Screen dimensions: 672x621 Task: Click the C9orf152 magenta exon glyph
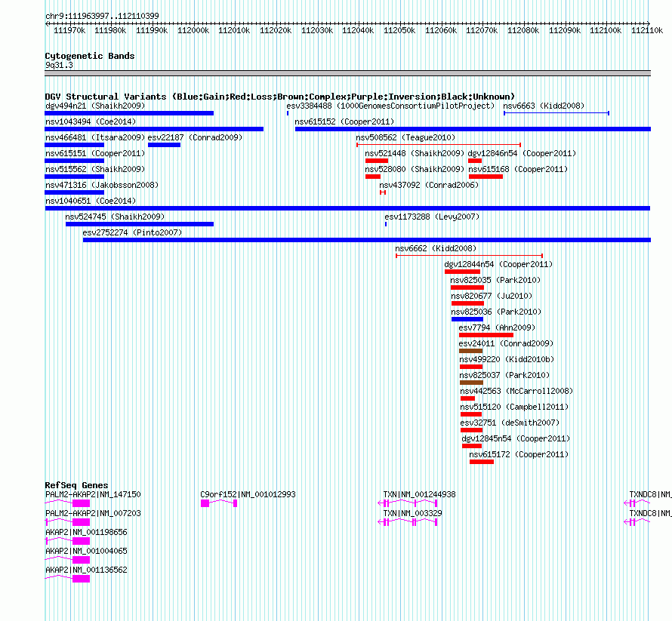click(x=205, y=503)
